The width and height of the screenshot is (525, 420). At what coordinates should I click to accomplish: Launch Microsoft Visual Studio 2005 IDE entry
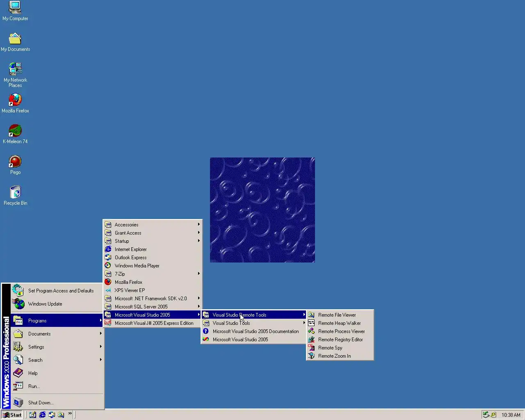[x=254, y=340]
